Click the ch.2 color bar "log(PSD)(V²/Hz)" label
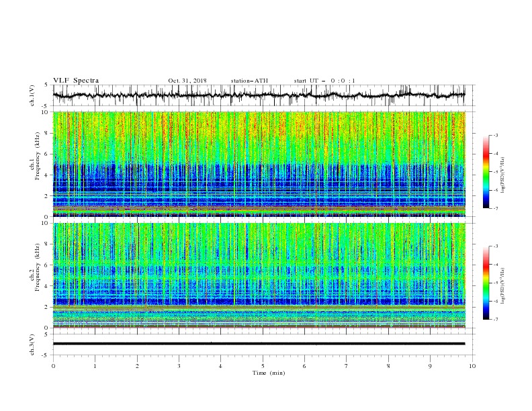Screen dimensions: 532x411 click(503, 286)
